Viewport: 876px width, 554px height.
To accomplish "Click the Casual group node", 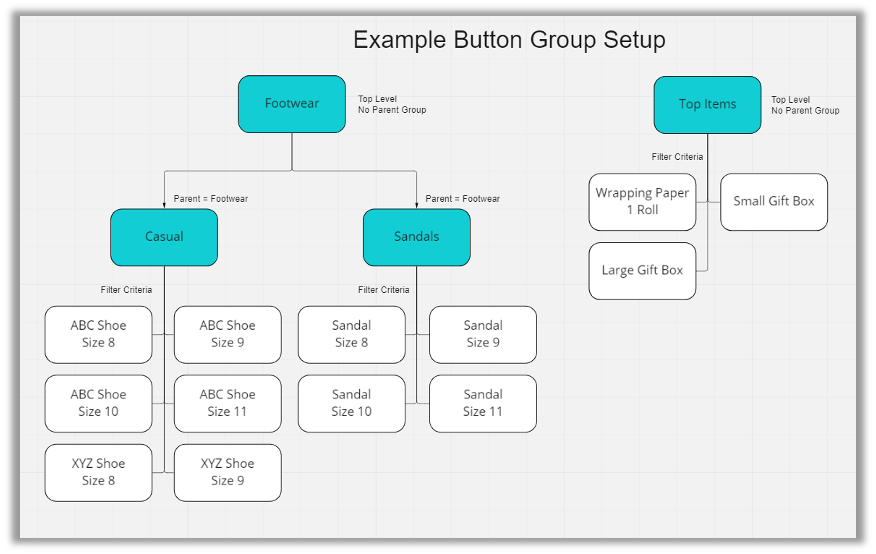I will [x=164, y=237].
